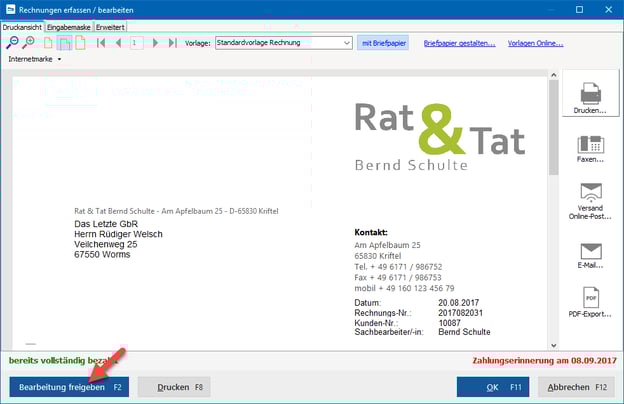
Task: Toggle the 'mit Briefpapier' option
Action: pyautogui.click(x=384, y=43)
